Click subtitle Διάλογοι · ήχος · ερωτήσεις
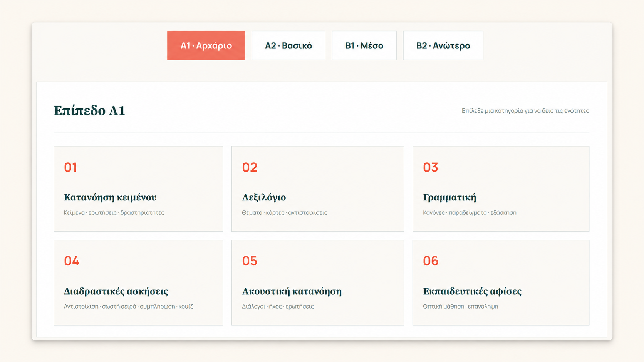The height and width of the screenshot is (362, 644). point(278,307)
